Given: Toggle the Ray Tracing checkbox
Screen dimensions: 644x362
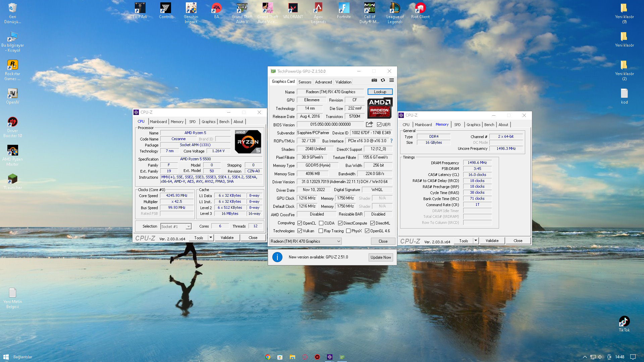Looking at the screenshot, I should (x=321, y=231).
